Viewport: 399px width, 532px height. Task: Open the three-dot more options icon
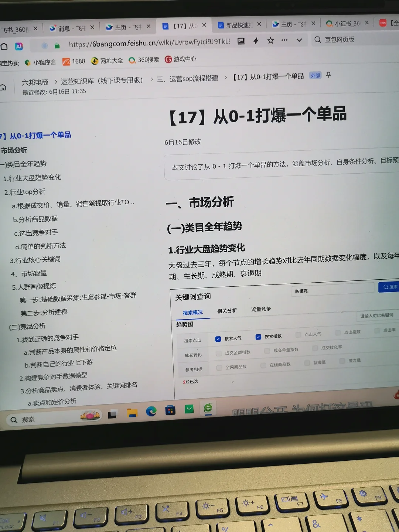[x=284, y=40]
